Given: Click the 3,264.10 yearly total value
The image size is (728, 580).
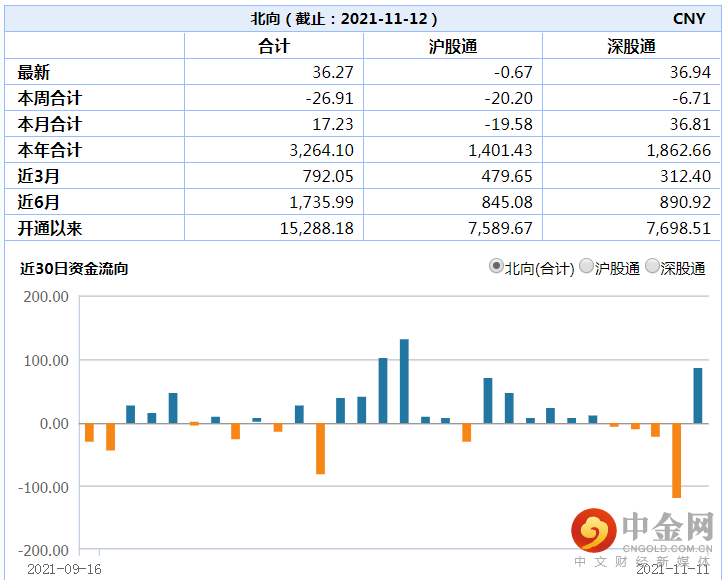Looking at the screenshot, I should click(x=321, y=150).
